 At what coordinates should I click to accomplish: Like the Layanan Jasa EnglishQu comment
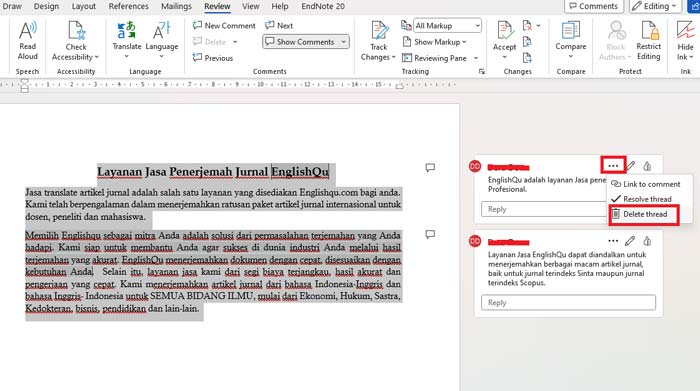point(647,241)
